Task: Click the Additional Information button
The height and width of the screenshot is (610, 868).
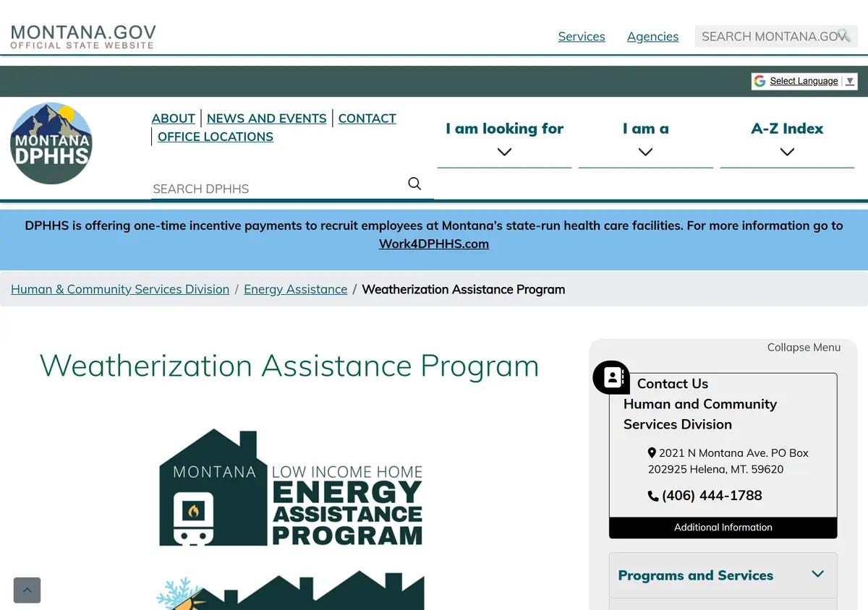Action: point(723,528)
